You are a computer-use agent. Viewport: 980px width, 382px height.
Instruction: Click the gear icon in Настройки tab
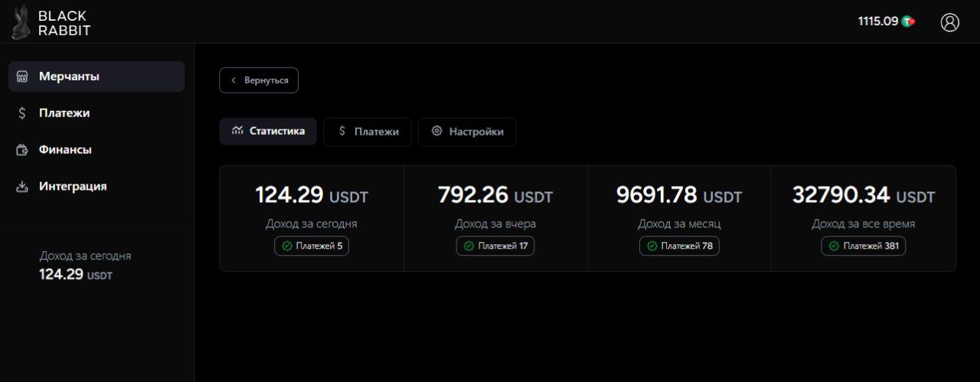(437, 131)
